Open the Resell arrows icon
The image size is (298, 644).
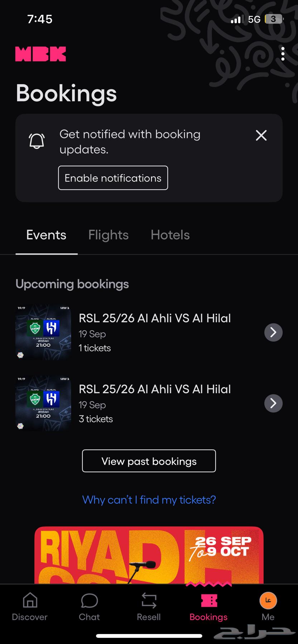click(x=149, y=601)
